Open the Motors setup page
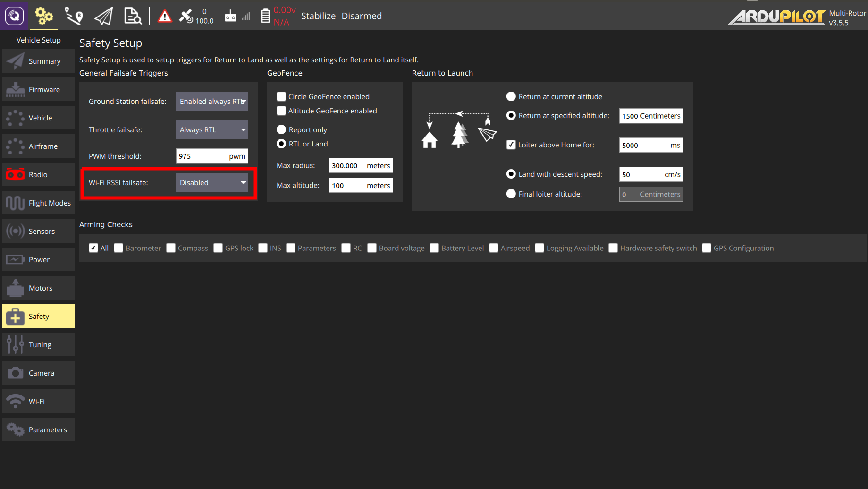868x489 pixels. [x=39, y=288]
